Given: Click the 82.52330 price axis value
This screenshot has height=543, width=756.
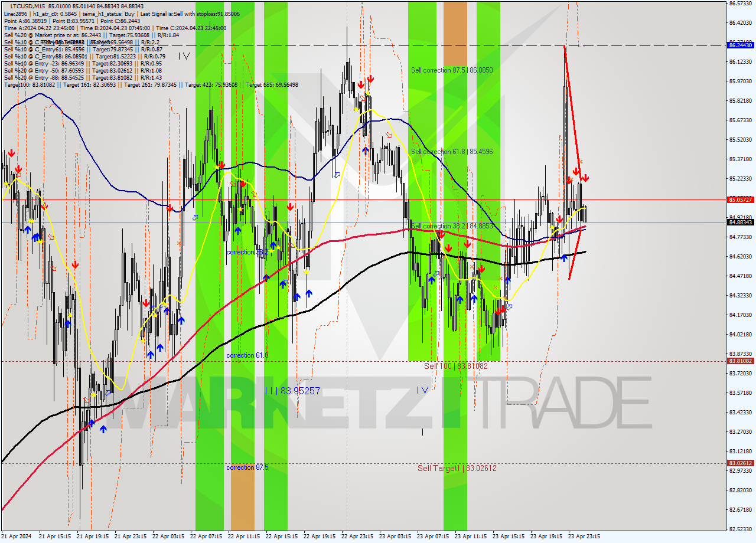Looking at the screenshot, I should click(740, 529).
